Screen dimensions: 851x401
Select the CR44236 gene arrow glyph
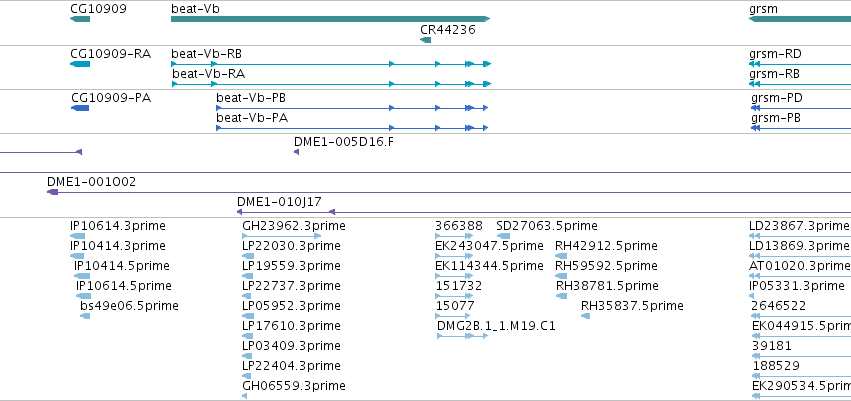pyautogui.click(x=426, y=40)
